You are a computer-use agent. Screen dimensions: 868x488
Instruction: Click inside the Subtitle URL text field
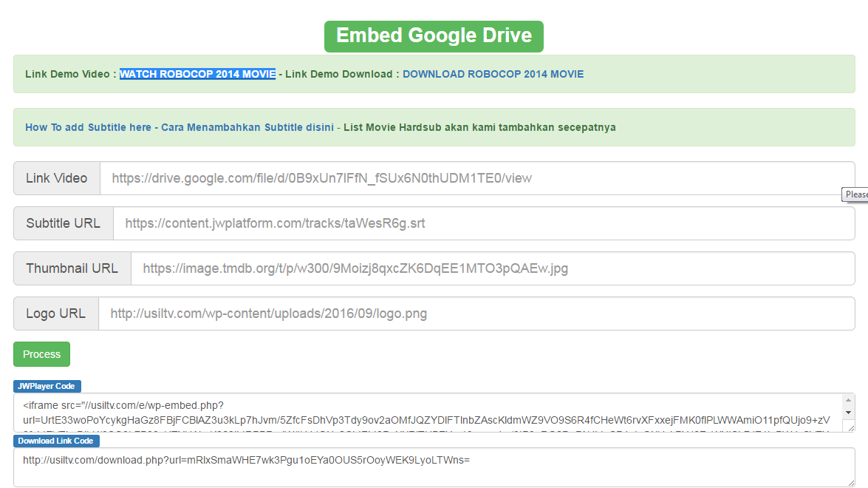(x=483, y=223)
